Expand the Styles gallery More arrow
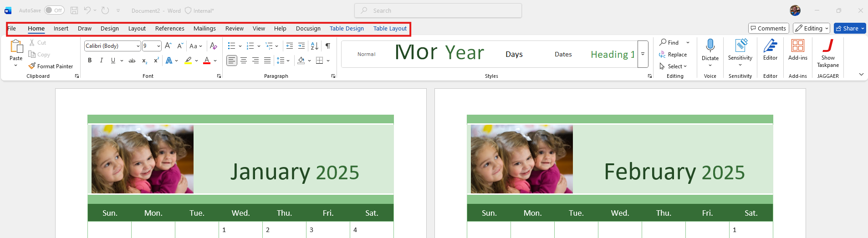Screen dimensions: 868x238 [x=643, y=54]
